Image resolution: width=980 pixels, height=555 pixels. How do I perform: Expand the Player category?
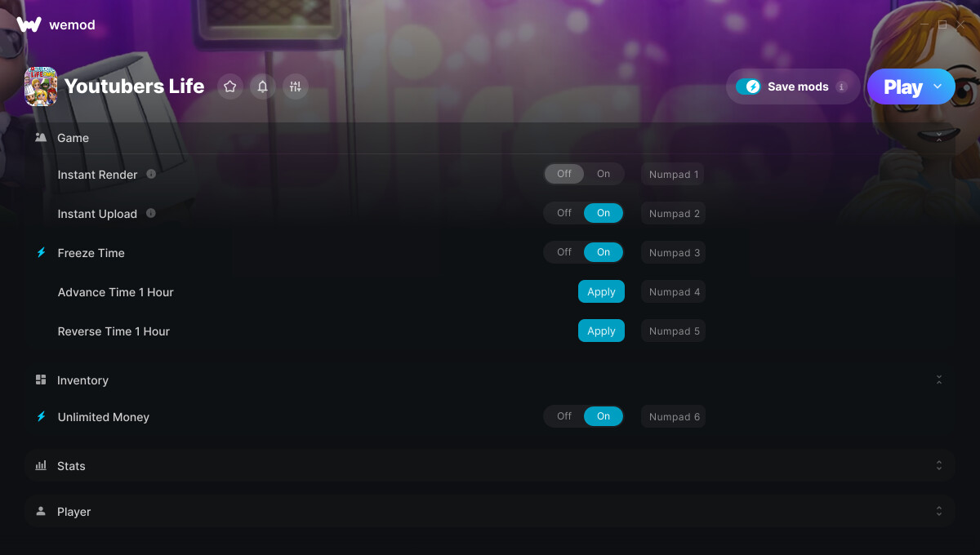(489, 511)
